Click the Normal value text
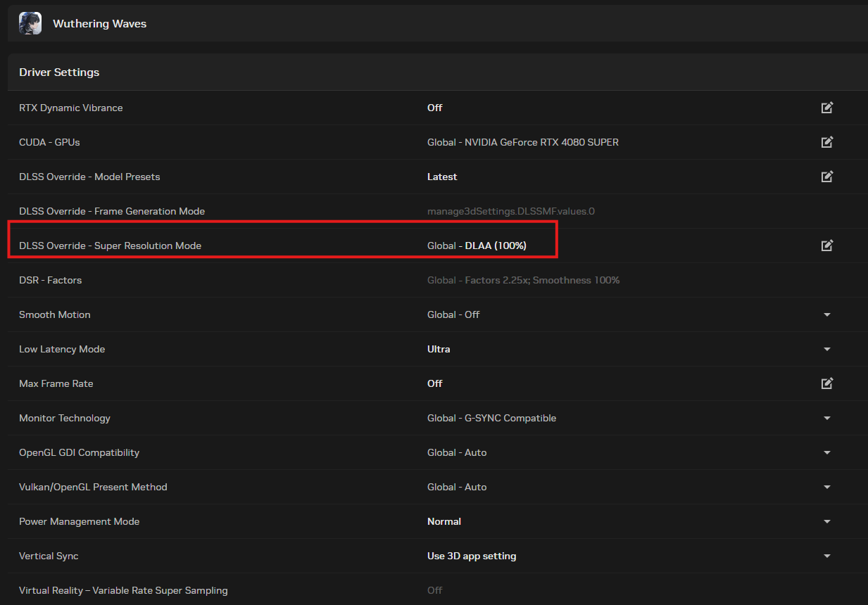 444,521
